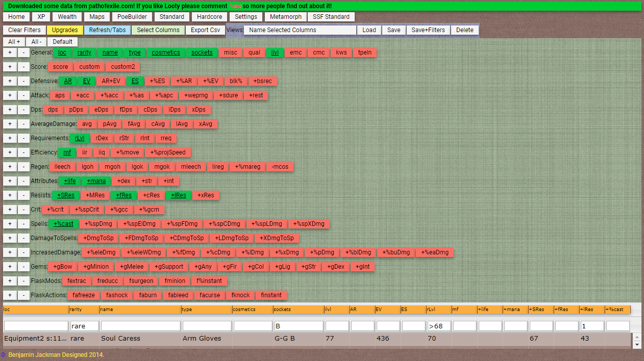Select the PoeBuilder tab

click(132, 17)
